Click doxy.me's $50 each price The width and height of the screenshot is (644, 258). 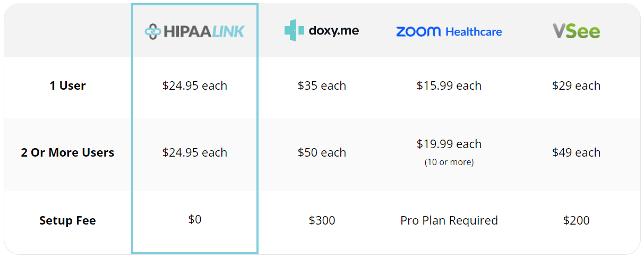[322, 152]
